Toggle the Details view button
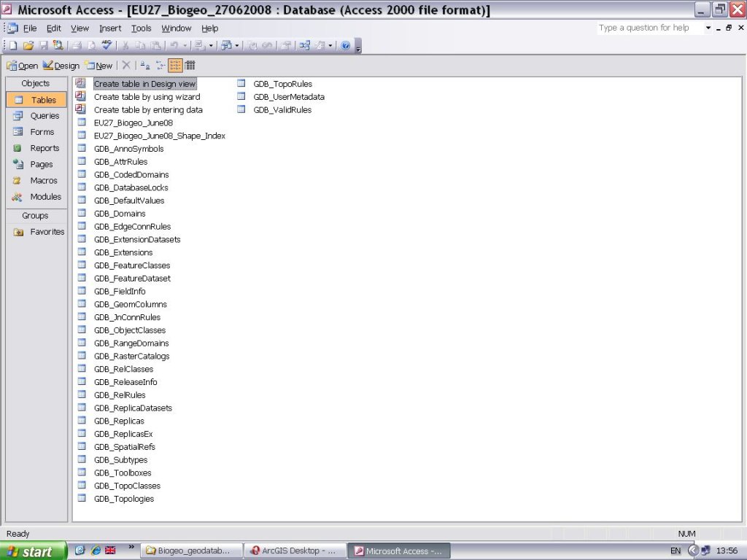747x560 pixels. [x=190, y=65]
